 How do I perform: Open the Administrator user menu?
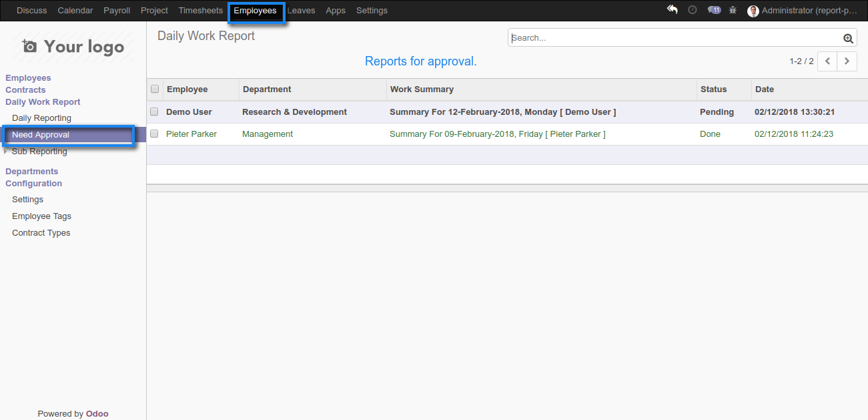[803, 11]
